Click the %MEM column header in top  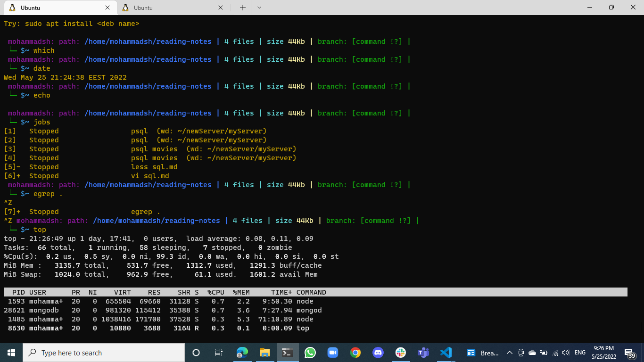[x=241, y=292]
